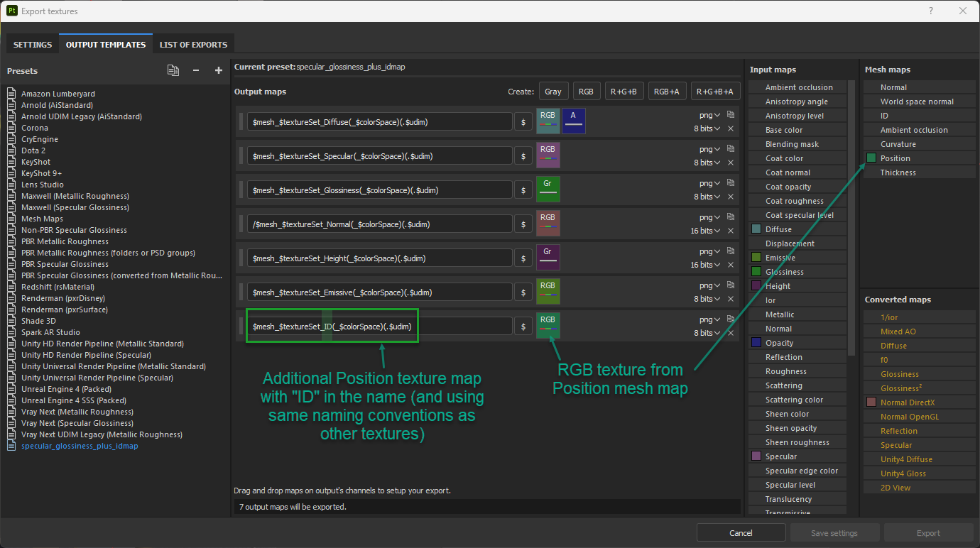Create an R+G+B+A output map
Image resolution: width=980 pixels, height=548 pixels.
click(x=715, y=91)
